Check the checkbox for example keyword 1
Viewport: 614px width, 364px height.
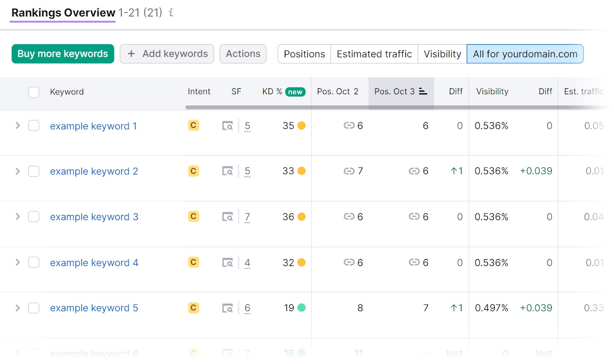(34, 125)
